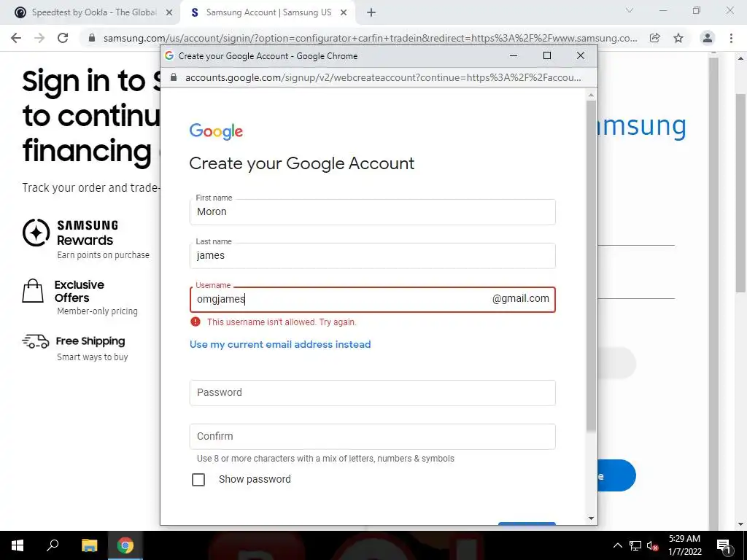
Task: Open the Chrome profile avatar menu
Action: [x=708, y=38]
